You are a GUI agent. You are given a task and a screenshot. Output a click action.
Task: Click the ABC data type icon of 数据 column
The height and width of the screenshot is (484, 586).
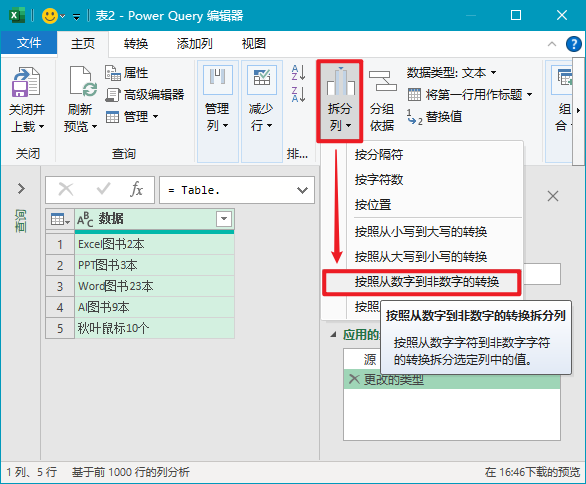tap(85, 219)
